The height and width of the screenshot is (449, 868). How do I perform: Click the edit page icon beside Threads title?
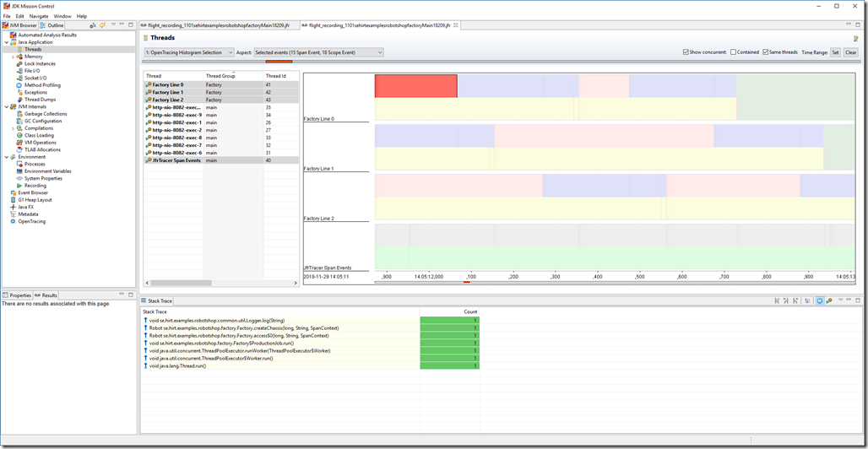856,38
